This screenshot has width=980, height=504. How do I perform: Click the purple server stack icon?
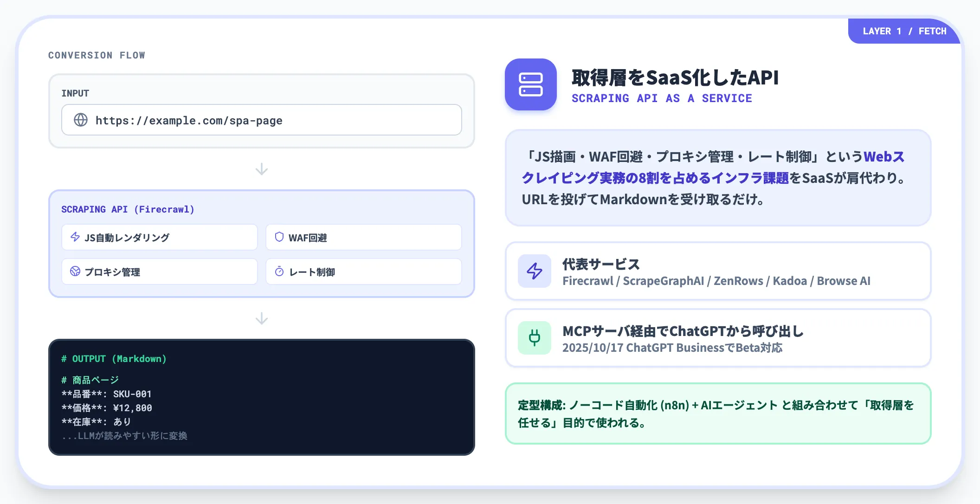[x=531, y=84]
